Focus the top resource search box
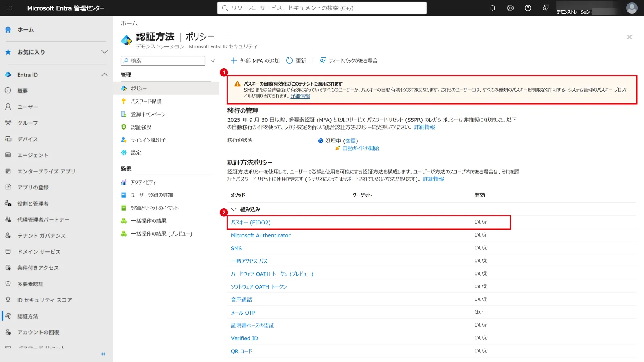Image resolution: width=644 pixels, height=362 pixels. point(322,8)
